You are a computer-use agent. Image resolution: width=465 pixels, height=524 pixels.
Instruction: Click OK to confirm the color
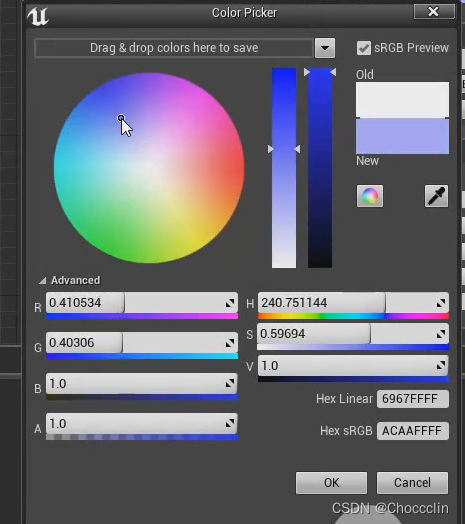click(331, 483)
